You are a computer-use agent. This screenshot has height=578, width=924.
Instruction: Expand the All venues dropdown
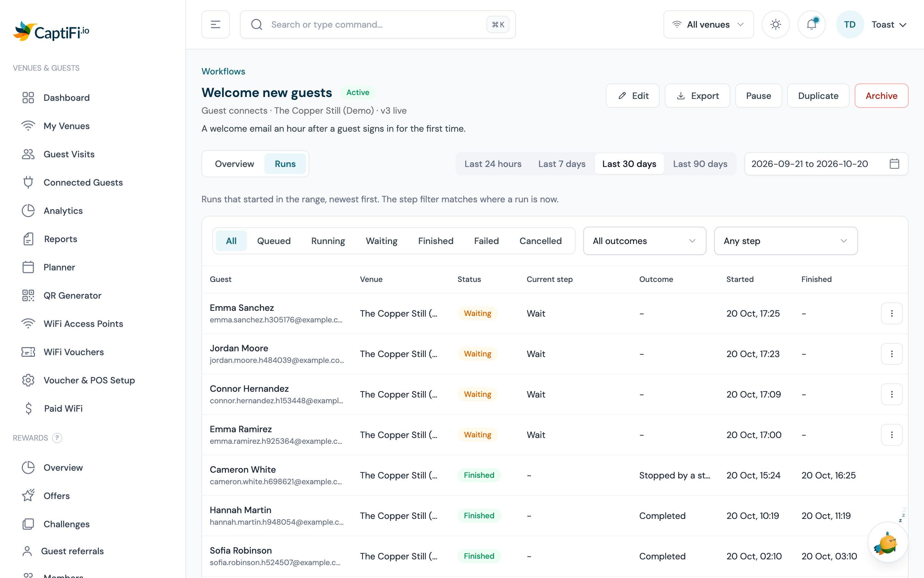(x=708, y=24)
